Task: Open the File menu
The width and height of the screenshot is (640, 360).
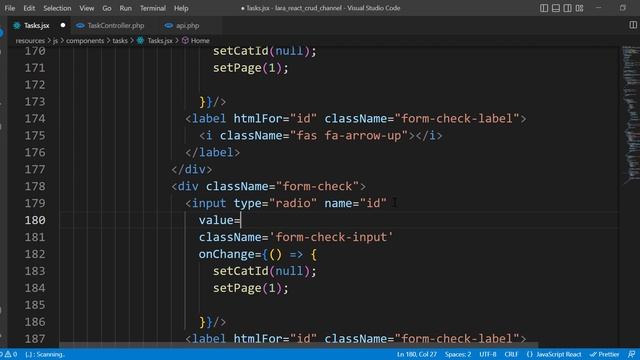Action: 10,8
